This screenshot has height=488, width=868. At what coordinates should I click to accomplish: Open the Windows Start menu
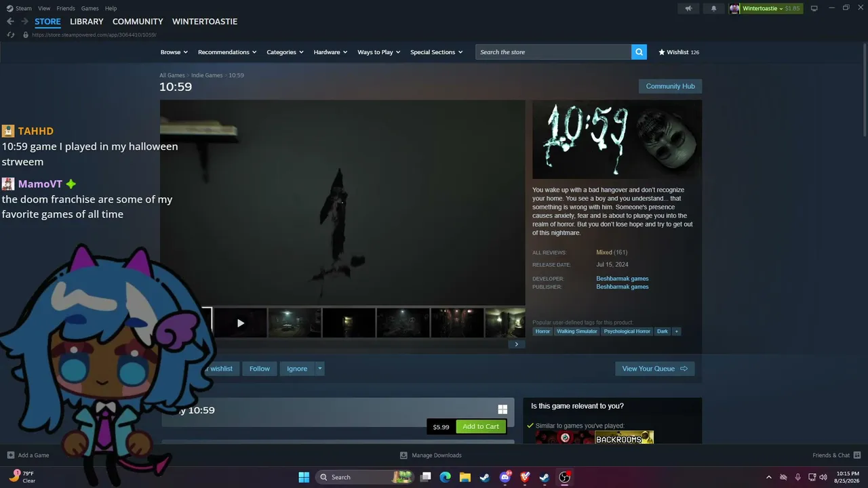point(304,477)
